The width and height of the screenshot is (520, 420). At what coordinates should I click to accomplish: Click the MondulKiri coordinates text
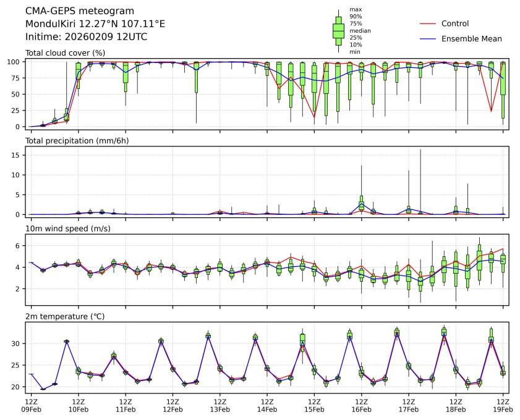click(x=95, y=24)
